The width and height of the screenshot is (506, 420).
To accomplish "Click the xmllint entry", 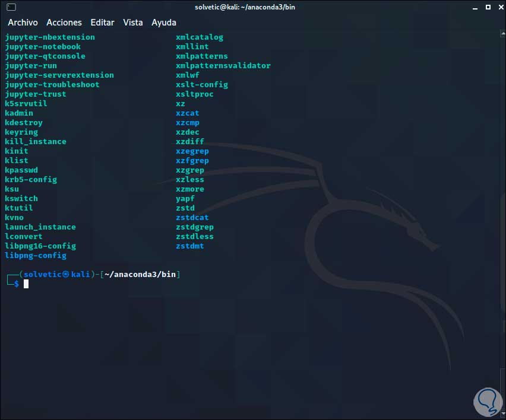I will tap(192, 47).
